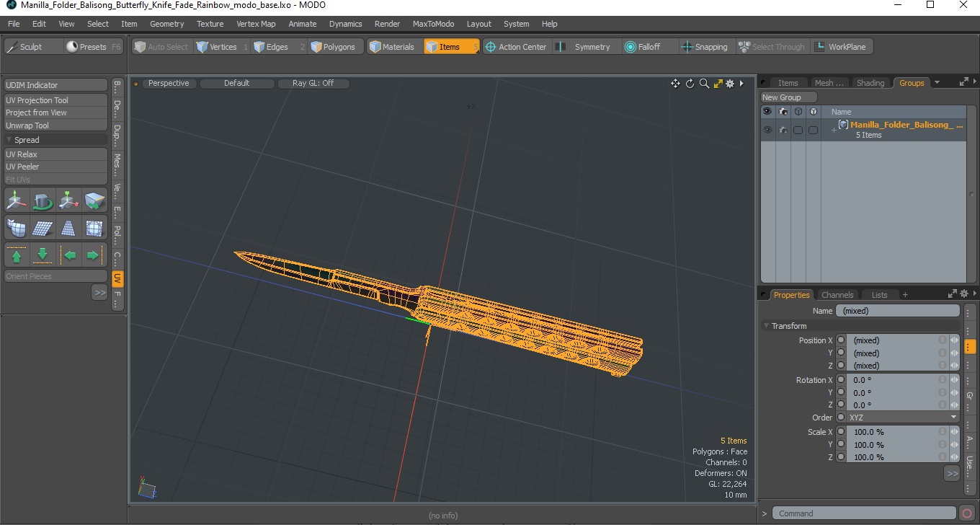Open the Action Center menu
Screen dimensions: 980x525
tap(517, 47)
